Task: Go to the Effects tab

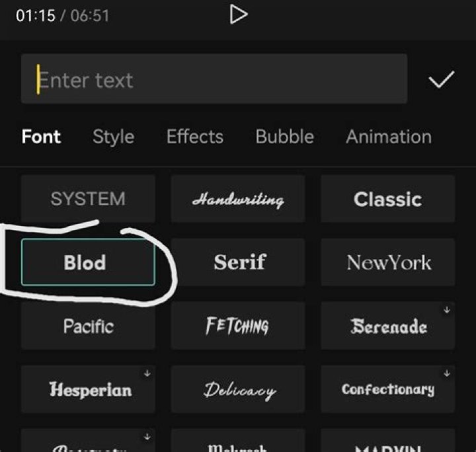Action: [194, 137]
